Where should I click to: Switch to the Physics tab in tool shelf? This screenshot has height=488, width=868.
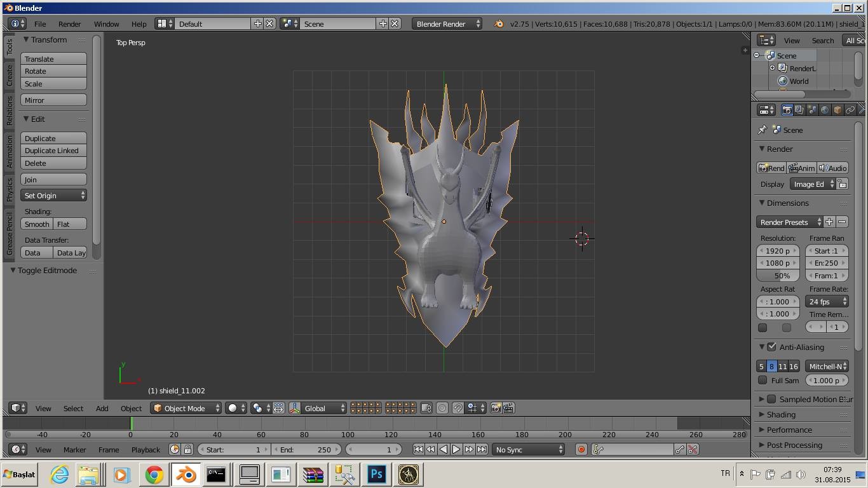(x=10, y=190)
